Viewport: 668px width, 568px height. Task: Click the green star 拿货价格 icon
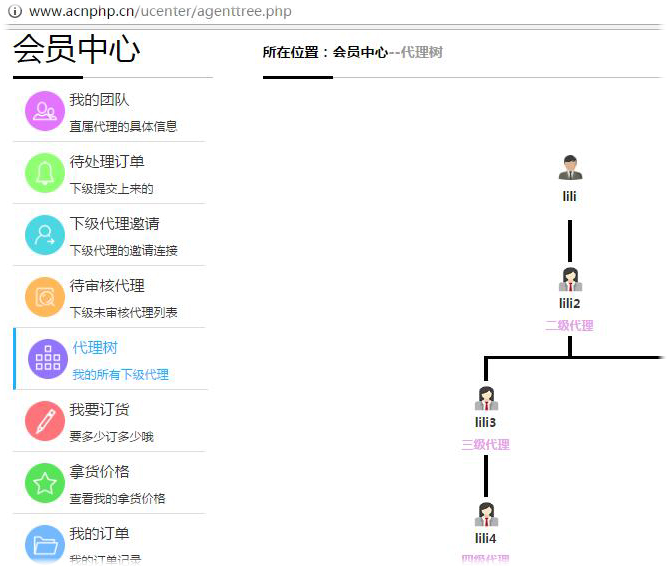pyautogui.click(x=45, y=483)
